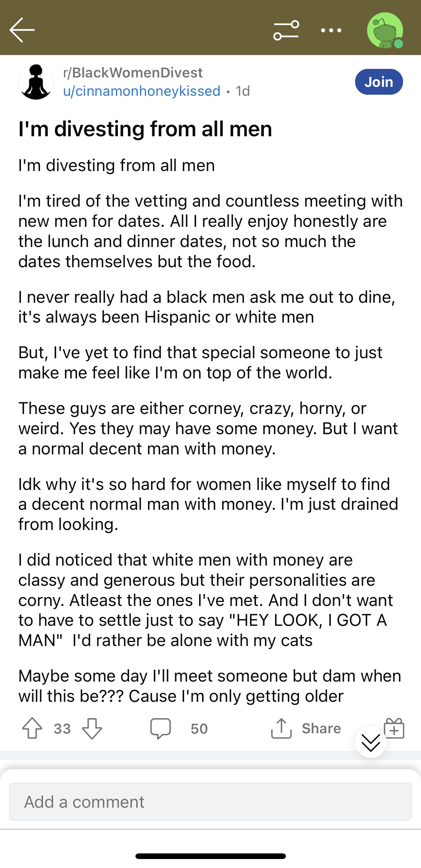Screen dimensions: 421x868
Task: Open the three-dot overflow menu
Action: click(x=332, y=31)
